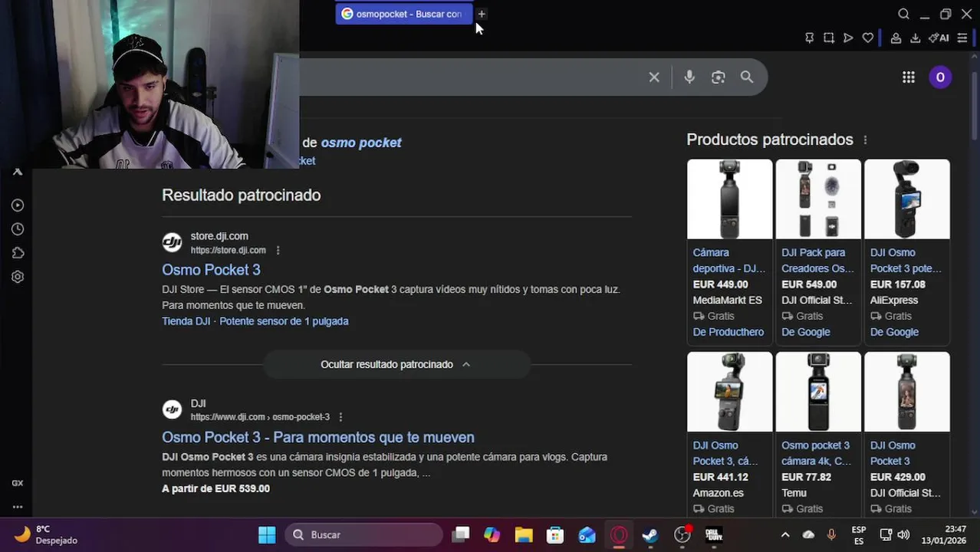Open Amazon.es DJI Osmo Pocket 3 product image
980x552 pixels.
coord(730,392)
